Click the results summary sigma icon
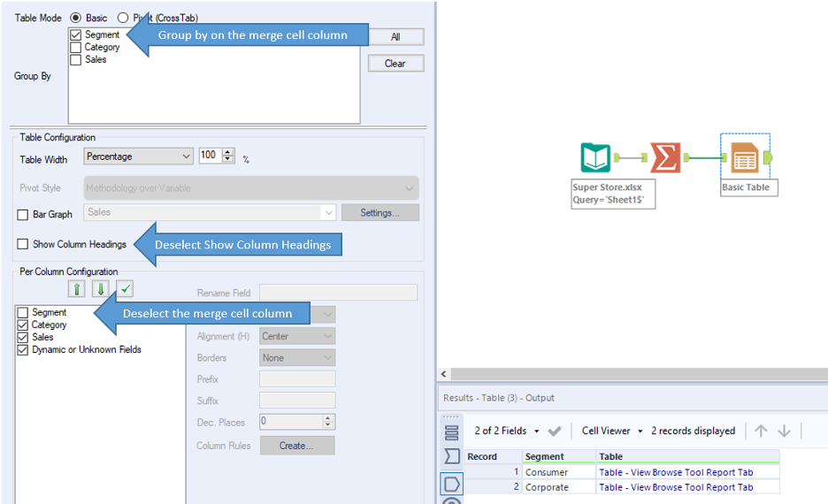 pyautogui.click(x=451, y=456)
